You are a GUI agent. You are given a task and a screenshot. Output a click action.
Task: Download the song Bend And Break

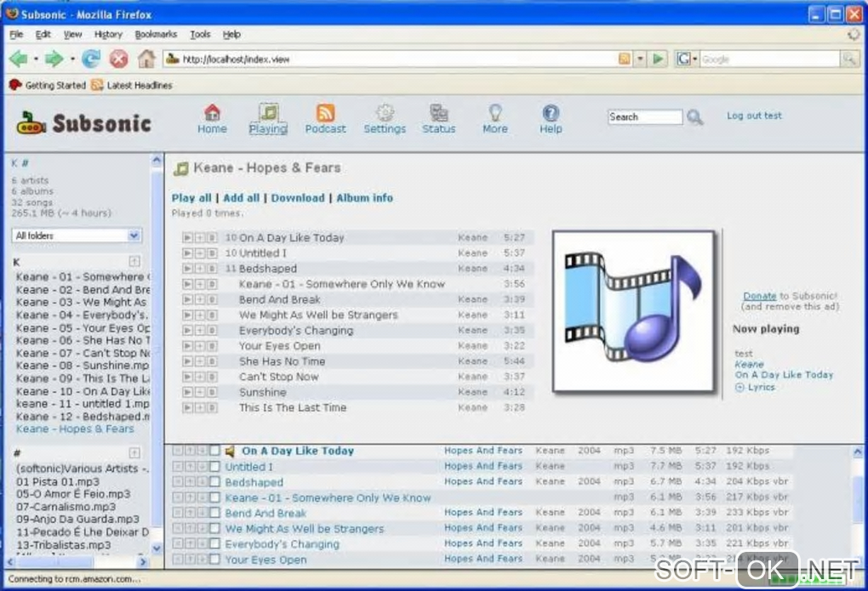click(212, 299)
